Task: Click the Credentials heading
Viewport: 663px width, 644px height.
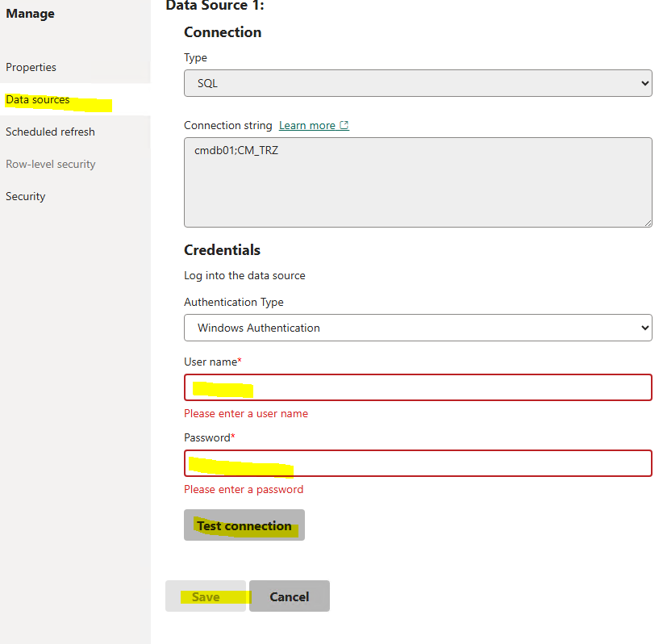Action: (222, 250)
